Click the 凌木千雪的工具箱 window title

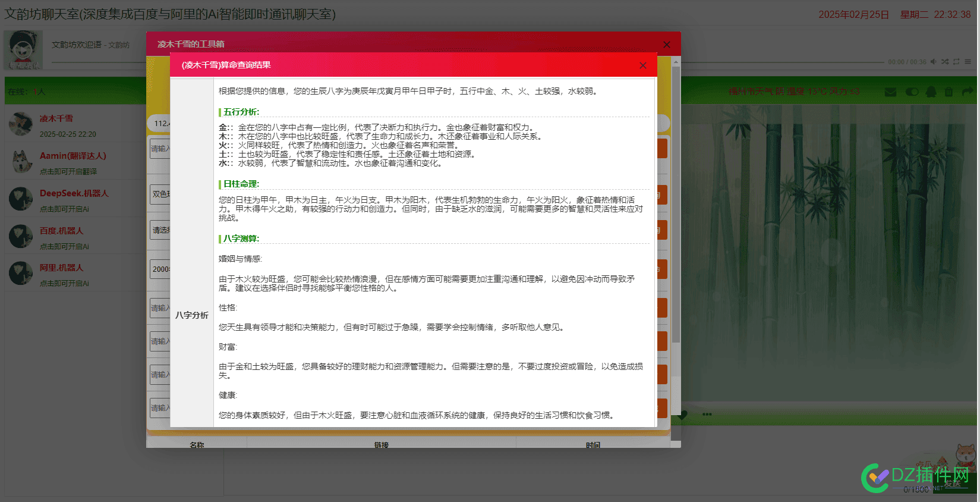click(x=191, y=44)
